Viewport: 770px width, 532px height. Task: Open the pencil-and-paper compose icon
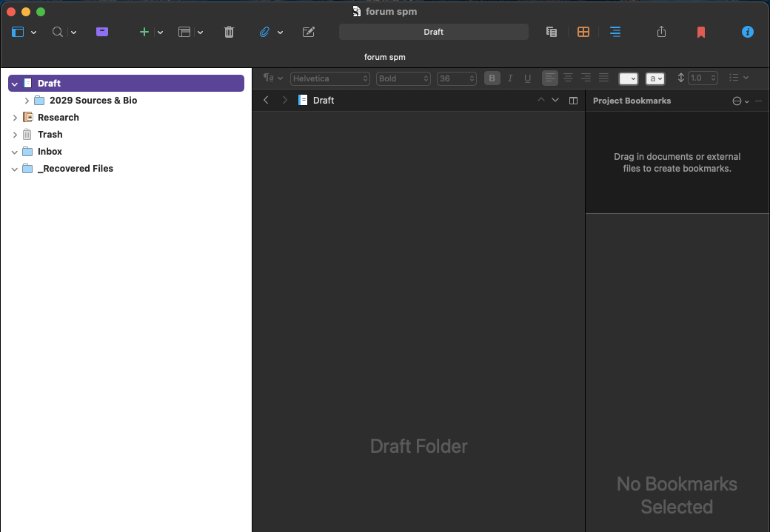point(309,32)
